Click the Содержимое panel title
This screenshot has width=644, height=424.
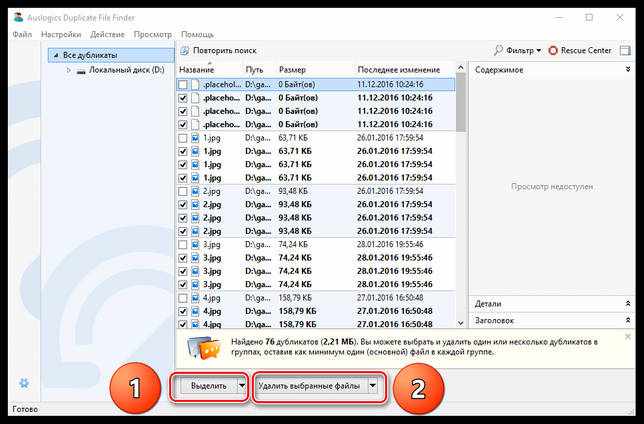pos(499,70)
